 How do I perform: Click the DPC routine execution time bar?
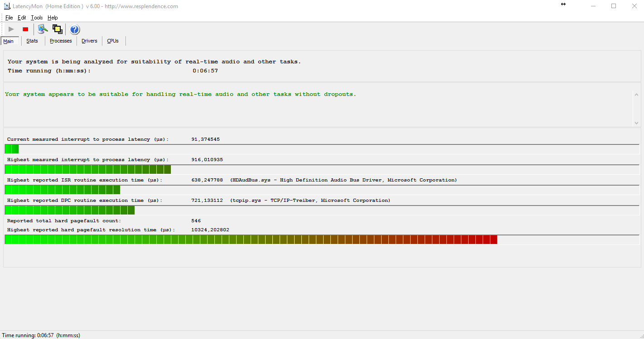click(x=322, y=210)
